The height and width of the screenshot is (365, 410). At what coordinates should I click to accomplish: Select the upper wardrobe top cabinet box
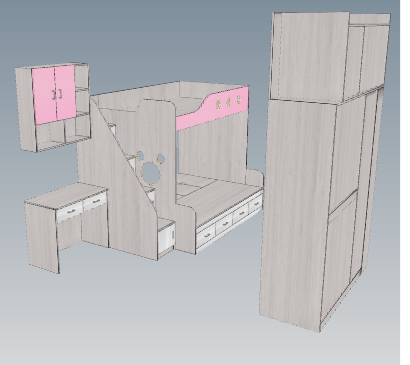point(330,57)
